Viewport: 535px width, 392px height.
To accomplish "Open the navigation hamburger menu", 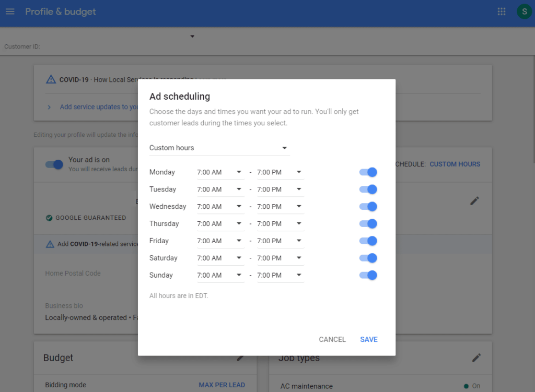I will (10, 11).
